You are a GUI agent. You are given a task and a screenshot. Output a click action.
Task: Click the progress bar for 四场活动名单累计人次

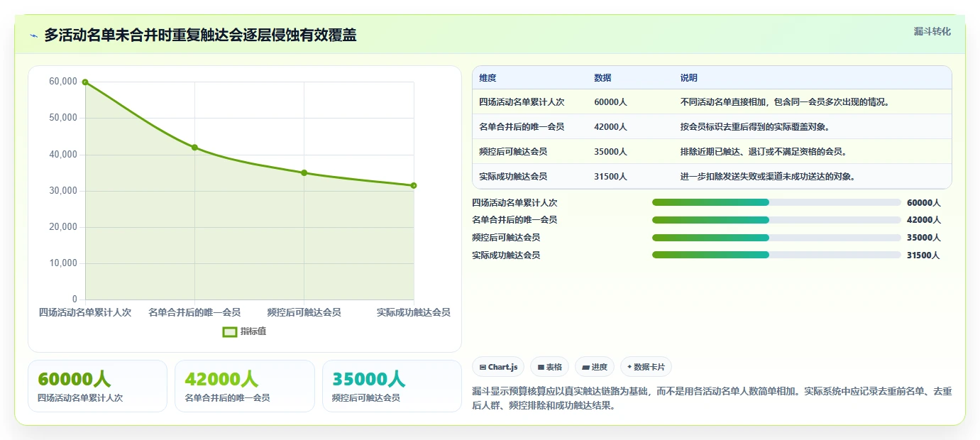point(776,202)
